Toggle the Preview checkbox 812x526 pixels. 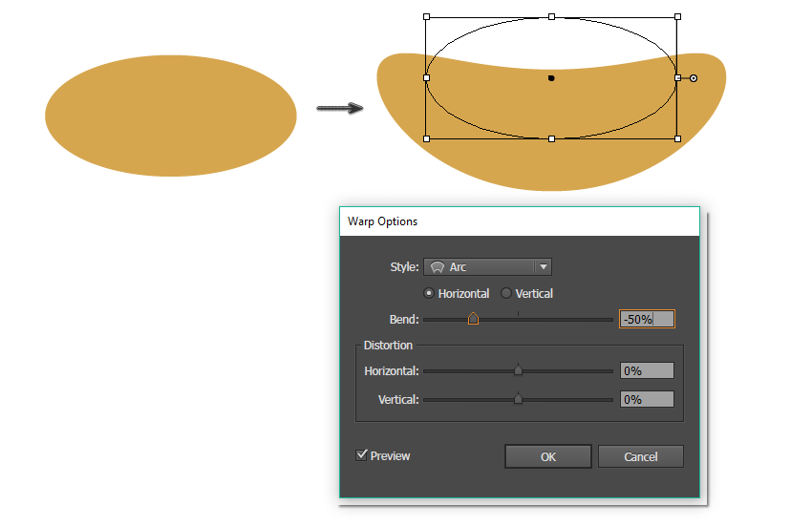(362, 455)
